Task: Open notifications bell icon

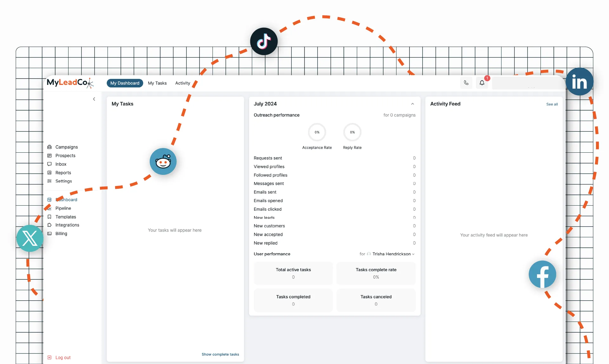Action: click(482, 83)
